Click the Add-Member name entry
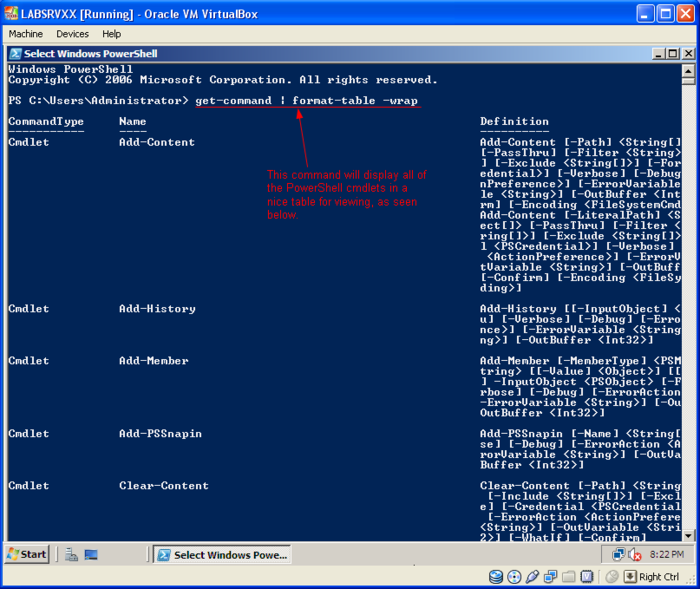The image size is (700, 589). click(x=154, y=361)
